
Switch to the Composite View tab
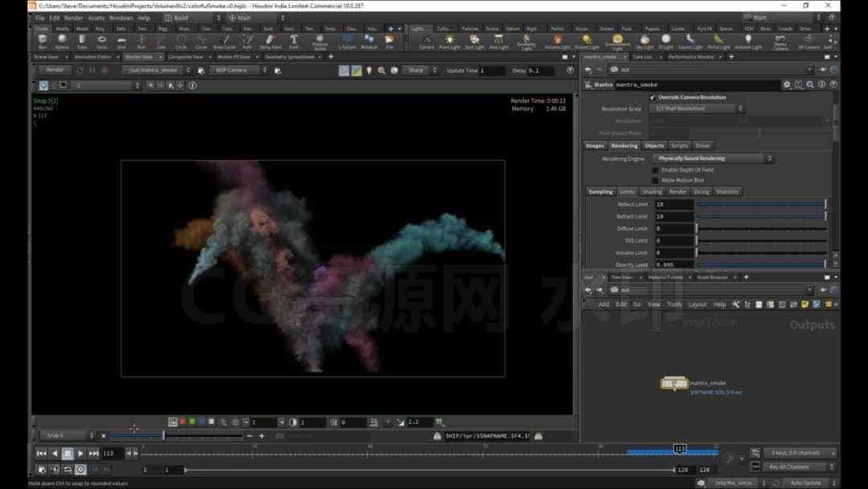pyautogui.click(x=186, y=56)
